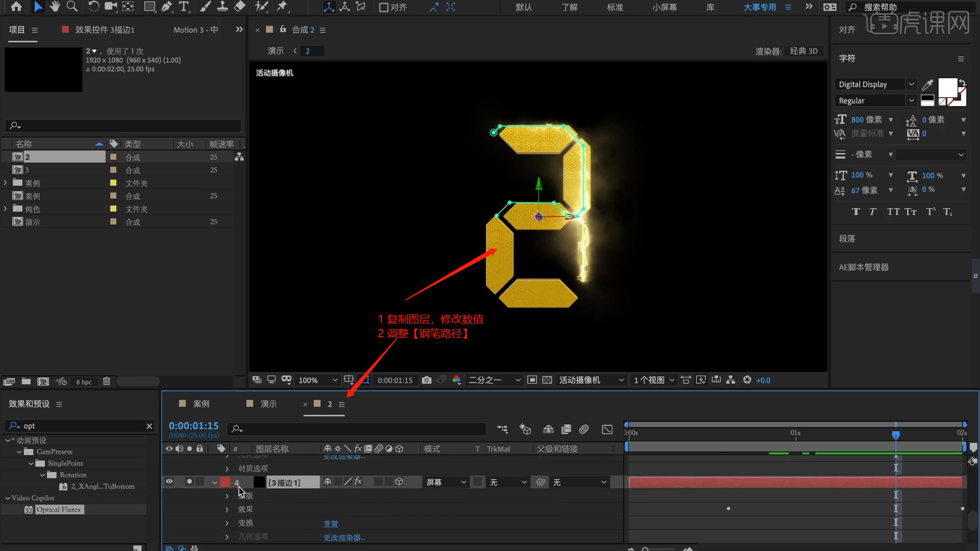Click the red label color of layer 4
Viewport: 980px width, 551px height.
tap(225, 482)
